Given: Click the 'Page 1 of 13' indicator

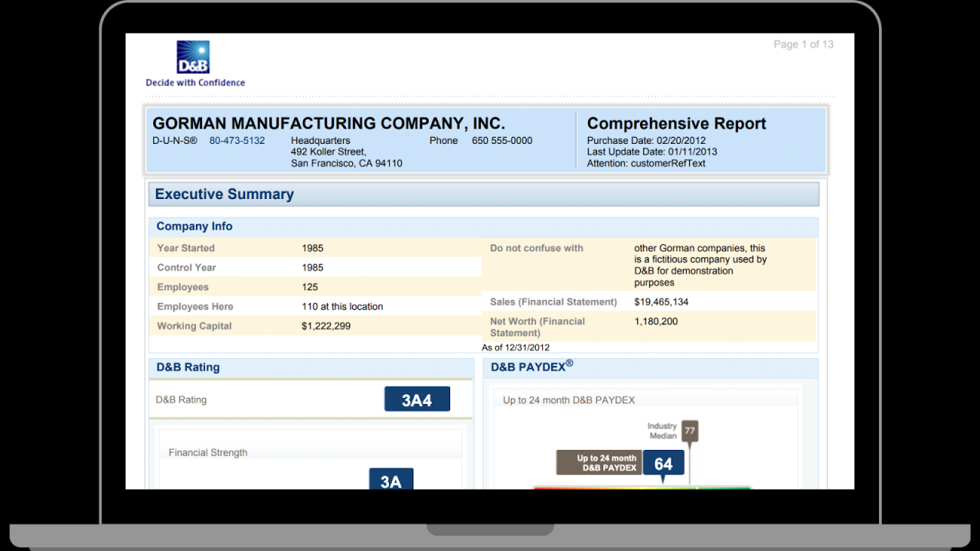Looking at the screenshot, I should click(x=804, y=44).
